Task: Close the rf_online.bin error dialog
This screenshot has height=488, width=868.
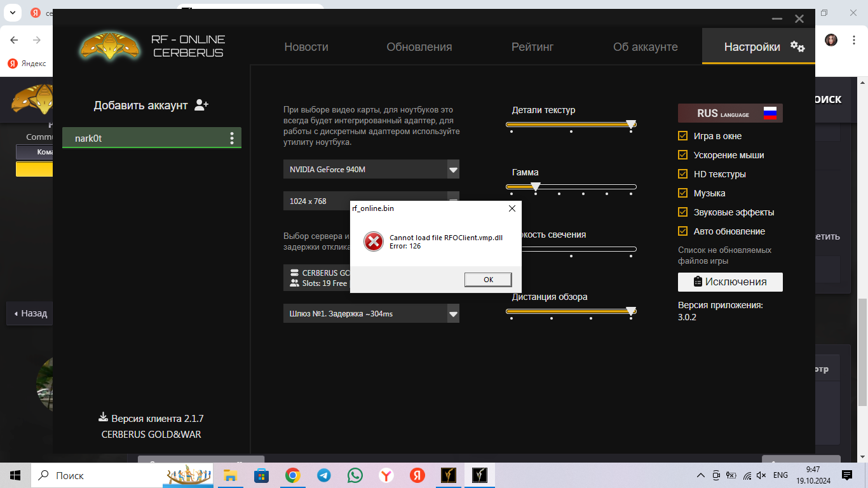Action: [x=512, y=208]
